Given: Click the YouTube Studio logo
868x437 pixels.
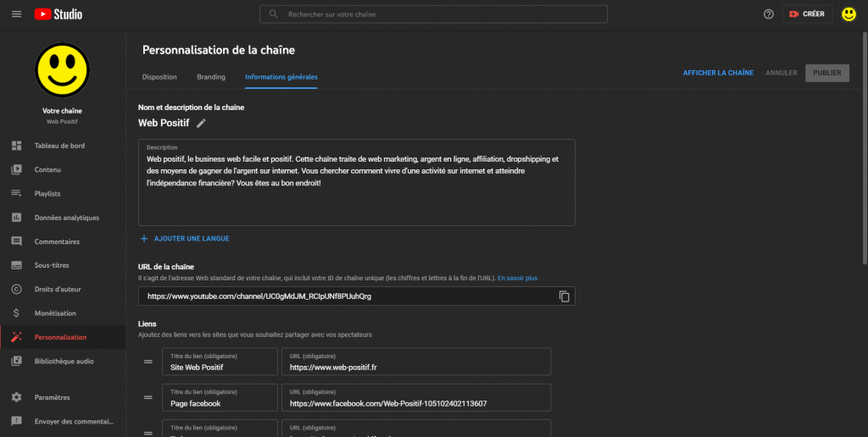Looking at the screenshot, I should 58,14.
